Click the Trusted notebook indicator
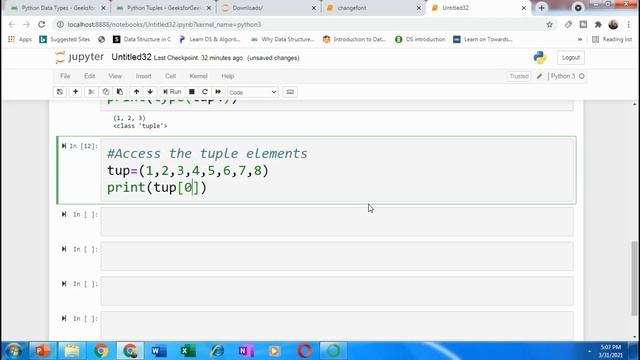 (x=519, y=76)
